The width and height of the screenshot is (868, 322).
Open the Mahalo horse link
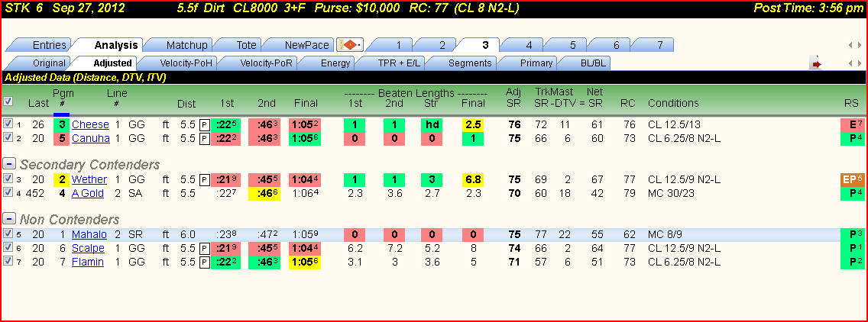tap(89, 234)
